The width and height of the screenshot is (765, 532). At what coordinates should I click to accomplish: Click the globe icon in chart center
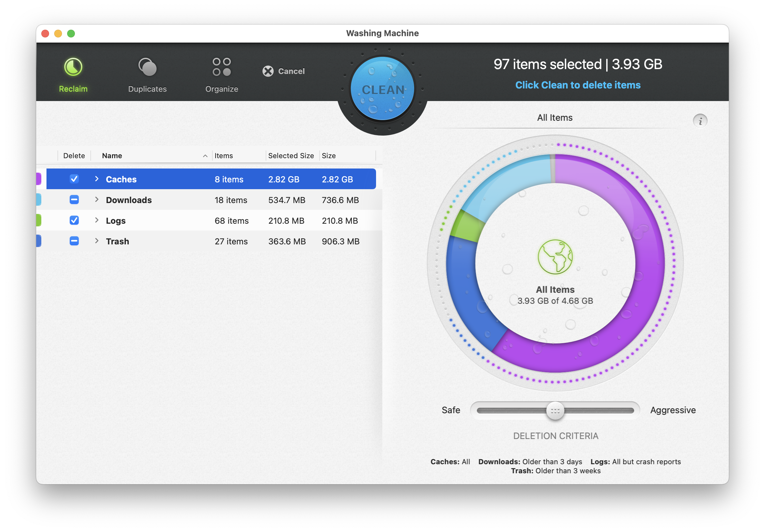click(x=555, y=257)
